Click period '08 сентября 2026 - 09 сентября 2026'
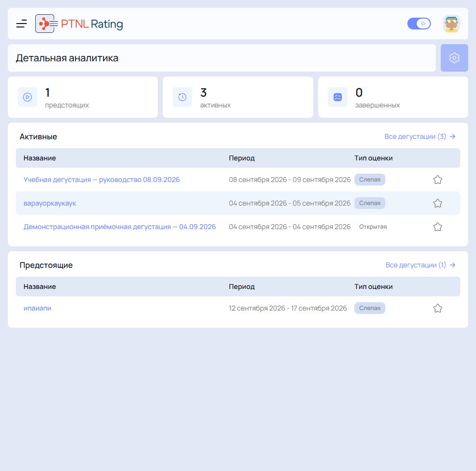The height and width of the screenshot is (471, 476). (290, 180)
